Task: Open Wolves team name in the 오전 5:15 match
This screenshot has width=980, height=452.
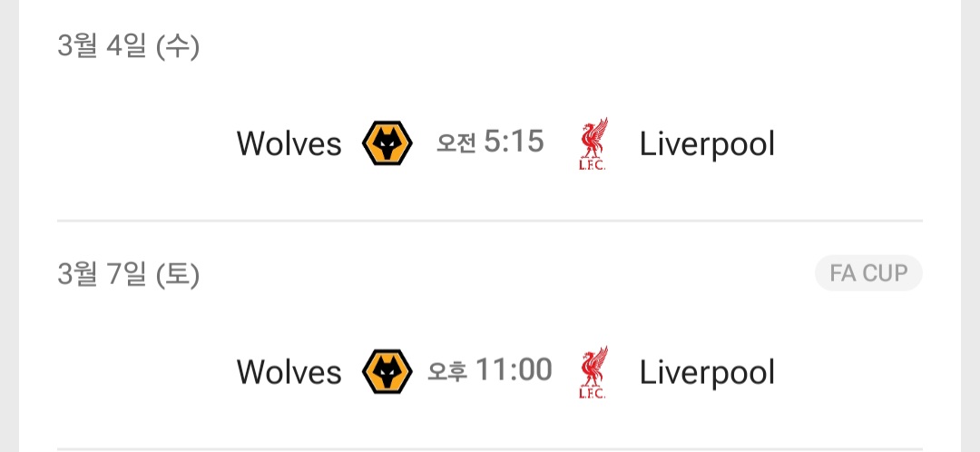Action: click(289, 143)
